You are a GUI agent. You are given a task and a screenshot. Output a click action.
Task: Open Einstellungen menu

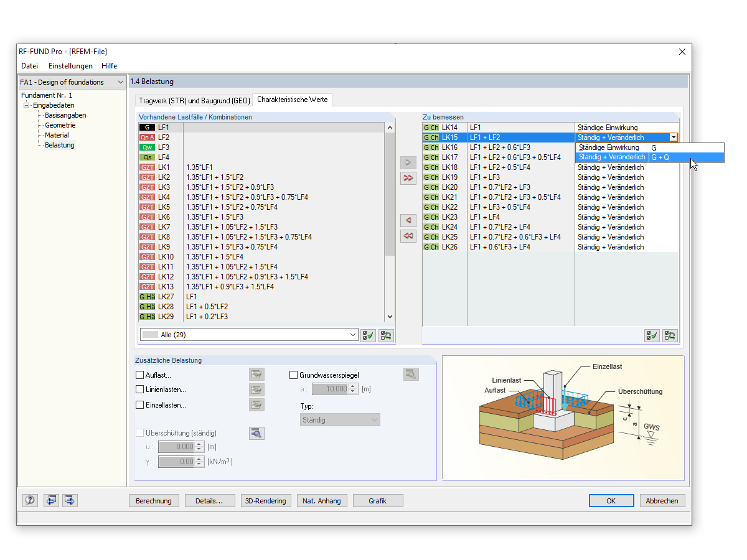pos(70,66)
